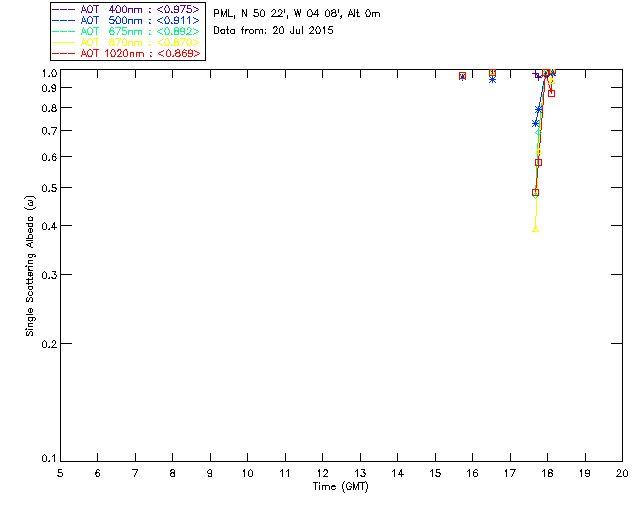Select the lowest red square marker
Image resolution: width=640 pixels, height=512 pixels.
tap(535, 192)
